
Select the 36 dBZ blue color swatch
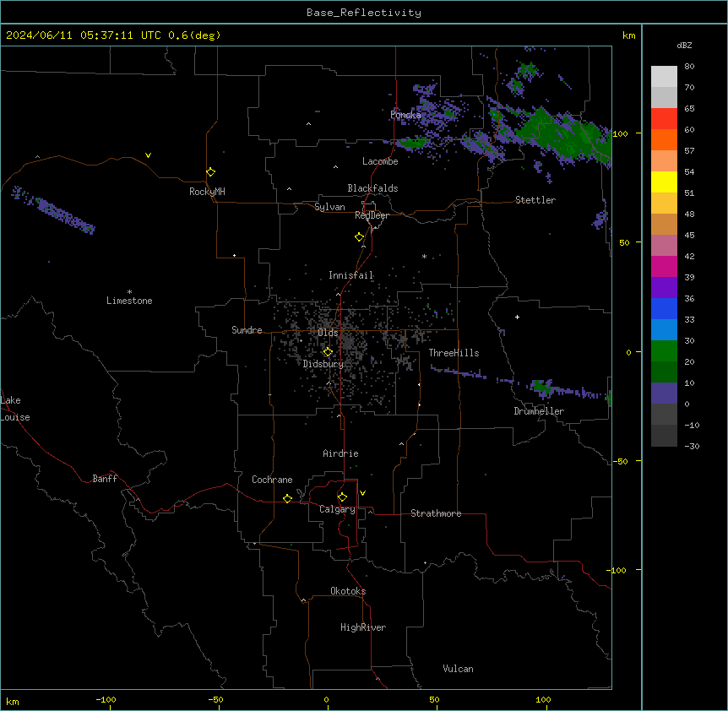[664, 308]
